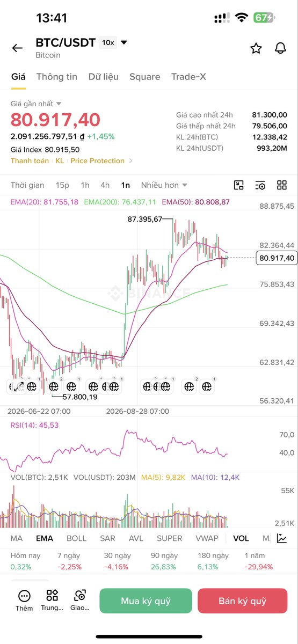Select the 1h timeframe
The width and height of the screenshot is (298, 644).
(85, 185)
